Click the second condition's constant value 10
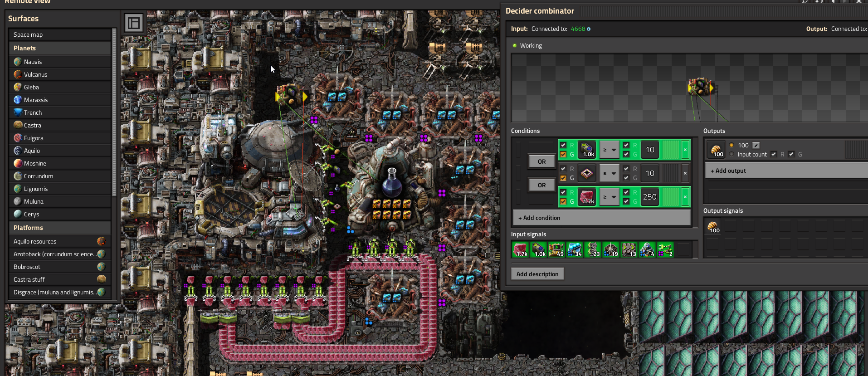 [x=650, y=173]
